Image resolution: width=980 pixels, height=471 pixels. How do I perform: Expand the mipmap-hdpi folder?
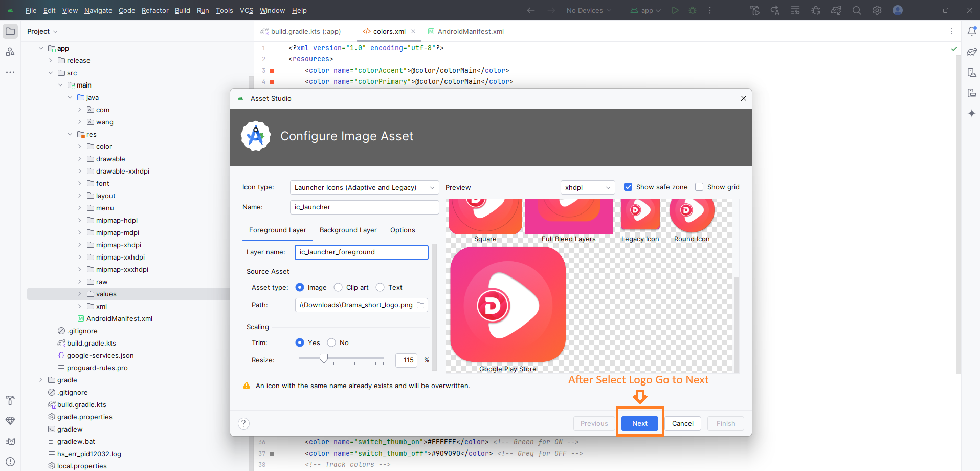pos(80,220)
